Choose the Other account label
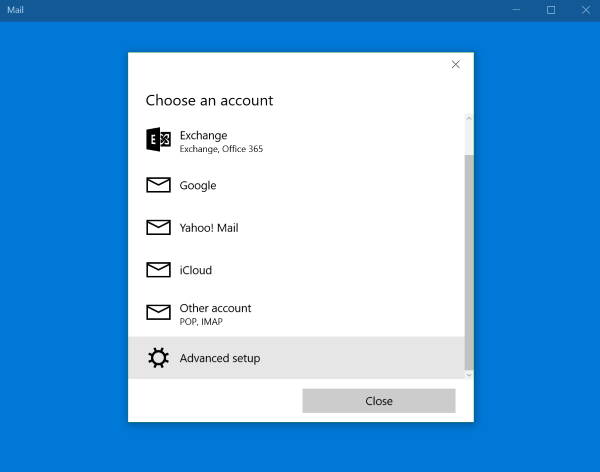The width and height of the screenshot is (600, 472). click(215, 308)
